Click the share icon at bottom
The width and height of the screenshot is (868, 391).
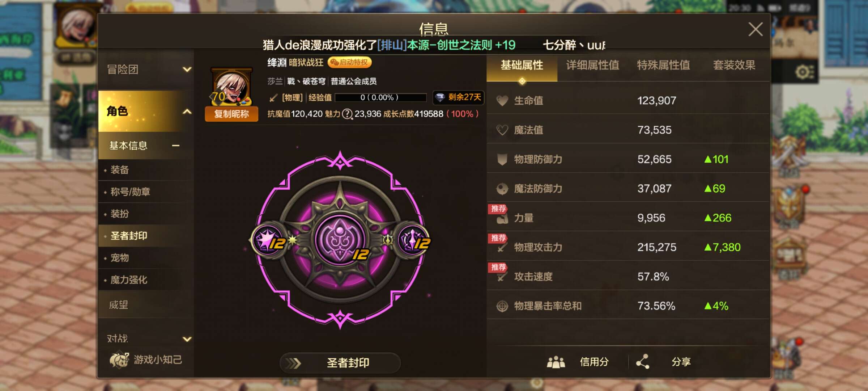pyautogui.click(x=643, y=361)
